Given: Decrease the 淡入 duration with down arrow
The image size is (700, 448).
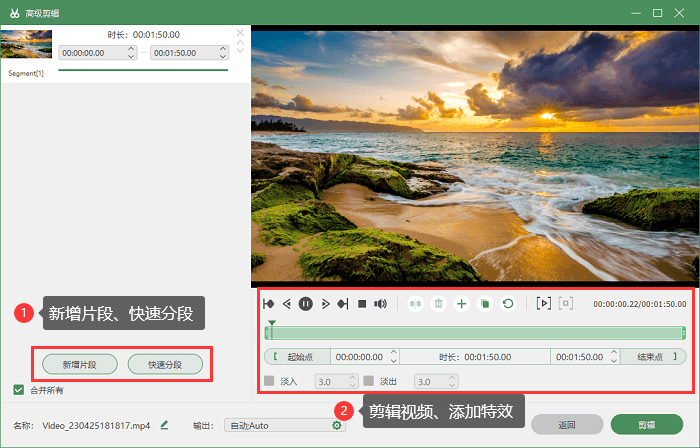Looking at the screenshot, I should click(x=353, y=385).
